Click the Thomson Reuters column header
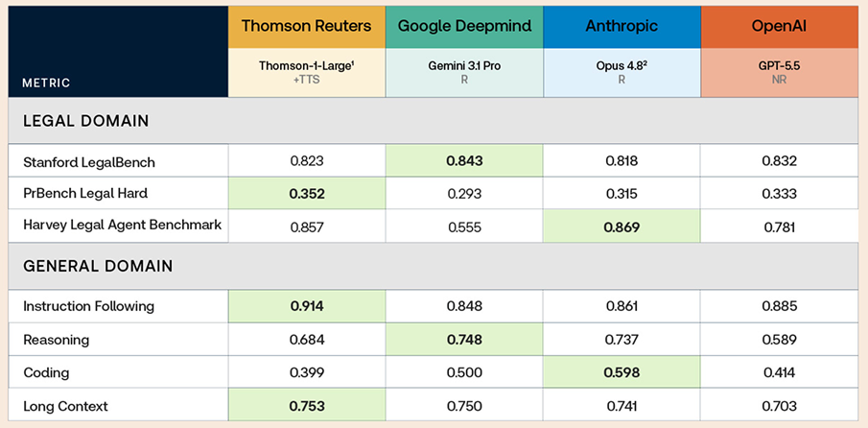868x428 pixels. click(x=307, y=27)
